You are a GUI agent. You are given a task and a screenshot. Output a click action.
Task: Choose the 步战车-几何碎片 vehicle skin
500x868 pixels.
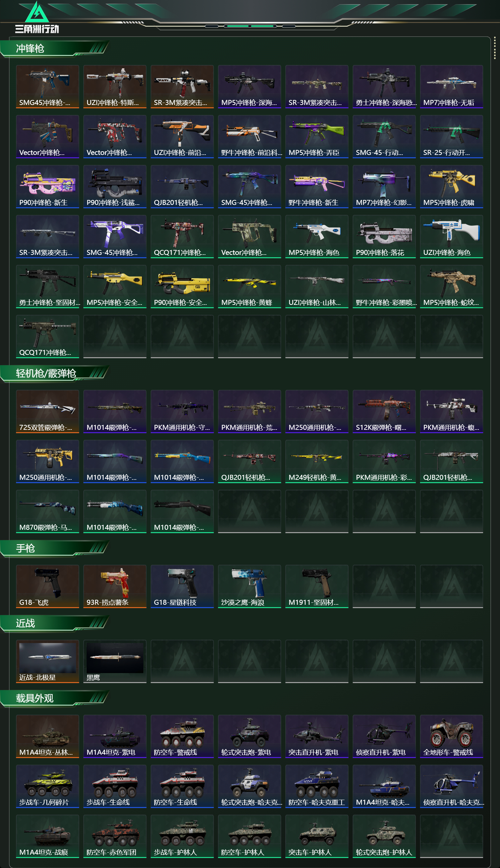click(47, 786)
